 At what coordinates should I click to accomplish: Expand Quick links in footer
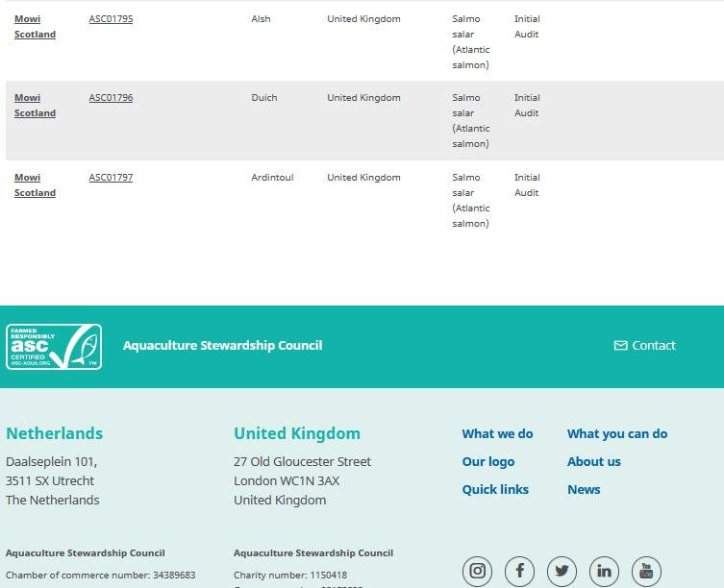coord(495,490)
